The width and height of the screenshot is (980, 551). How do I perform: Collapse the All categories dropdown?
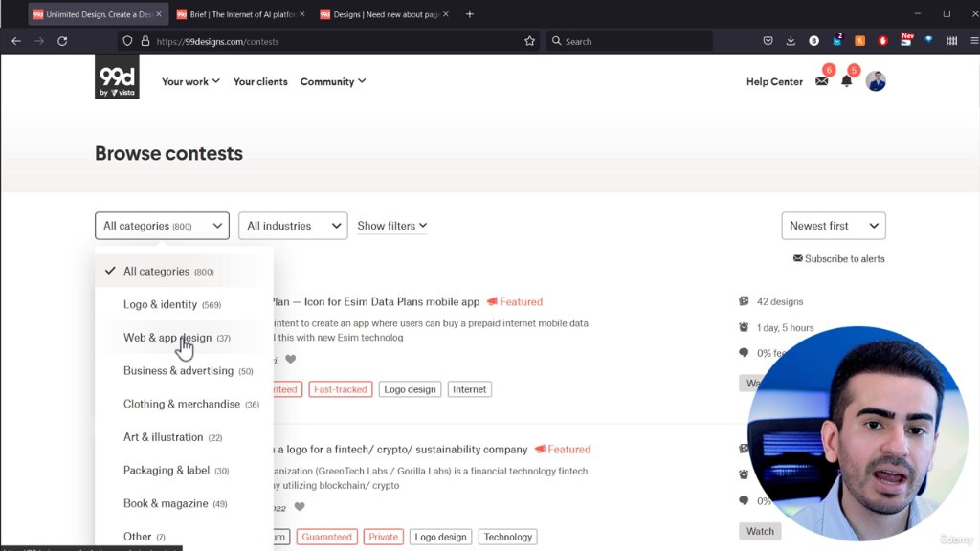[162, 226]
